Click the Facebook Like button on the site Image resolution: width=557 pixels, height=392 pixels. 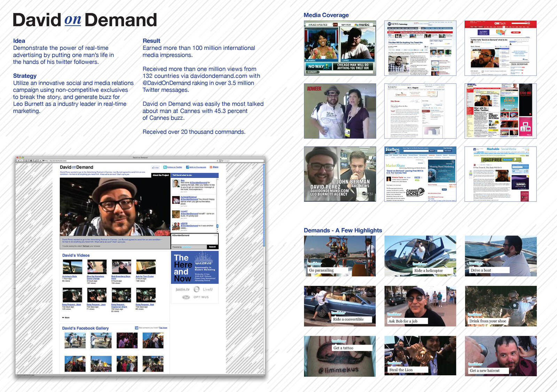[x=155, y=167]
